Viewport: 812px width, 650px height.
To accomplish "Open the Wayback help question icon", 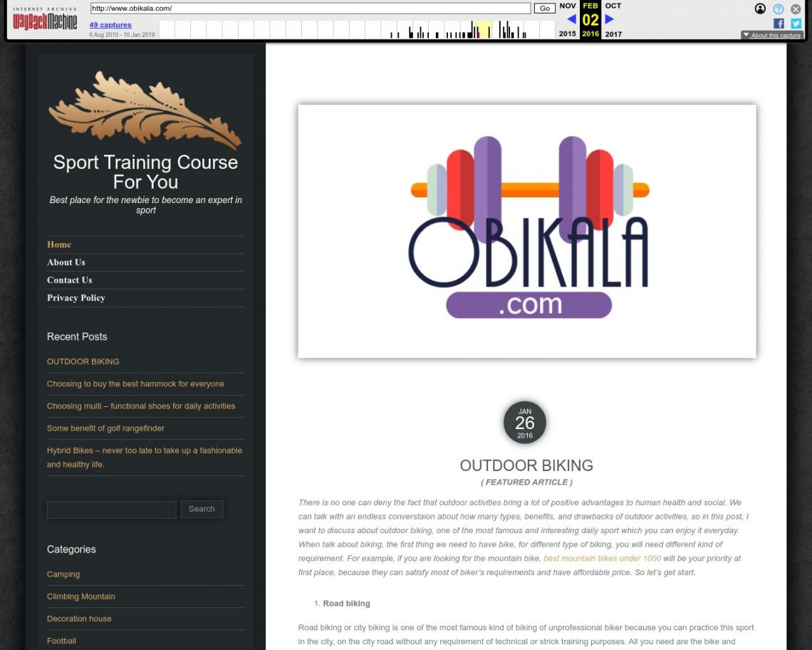I will pos(779,9).
